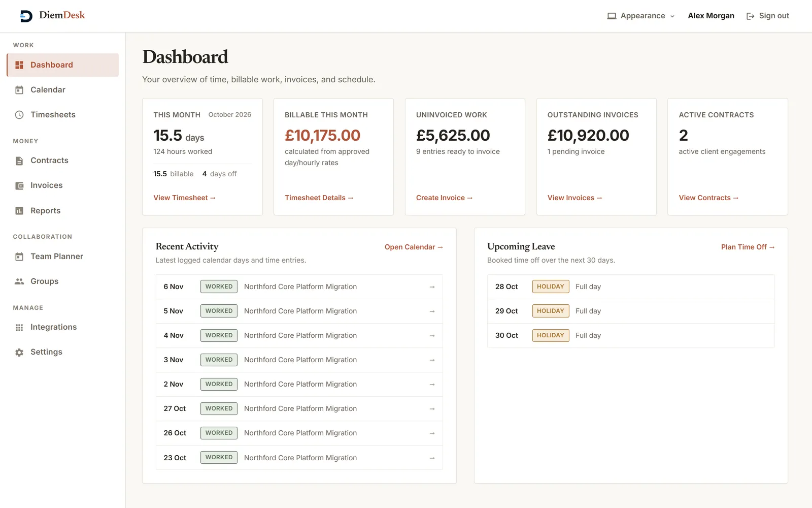Viewport: 812px width, 508px height.
Task: Click the WORKED badge on 6 Nov
Action: (219, 287)
